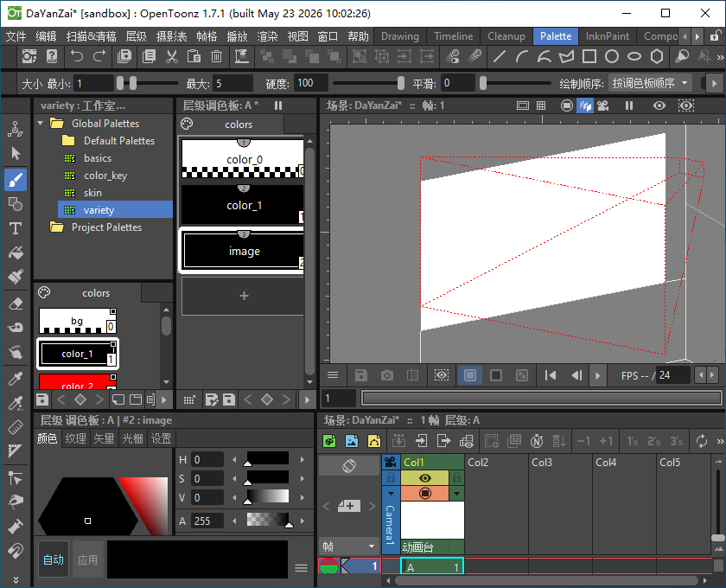This screenshot has height=588, width=726.
Task: Select the Magnet tool
Action: click(x=16, y=551)
